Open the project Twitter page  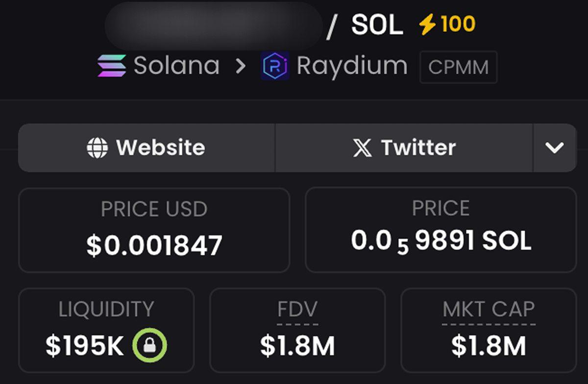[x=404, y=147]
